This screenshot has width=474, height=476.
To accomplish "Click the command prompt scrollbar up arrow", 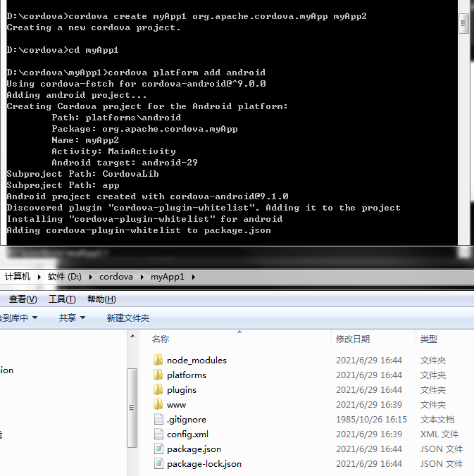I will coord(464,5).
